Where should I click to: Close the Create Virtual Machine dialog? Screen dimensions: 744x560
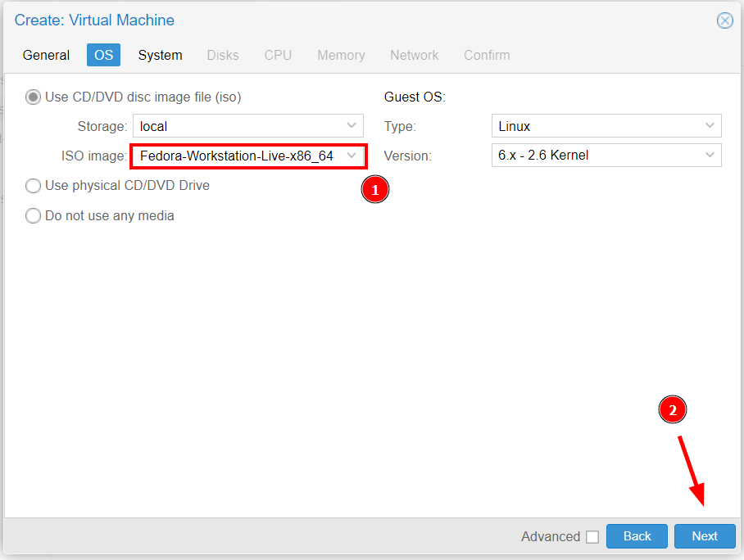click(724, 20)
